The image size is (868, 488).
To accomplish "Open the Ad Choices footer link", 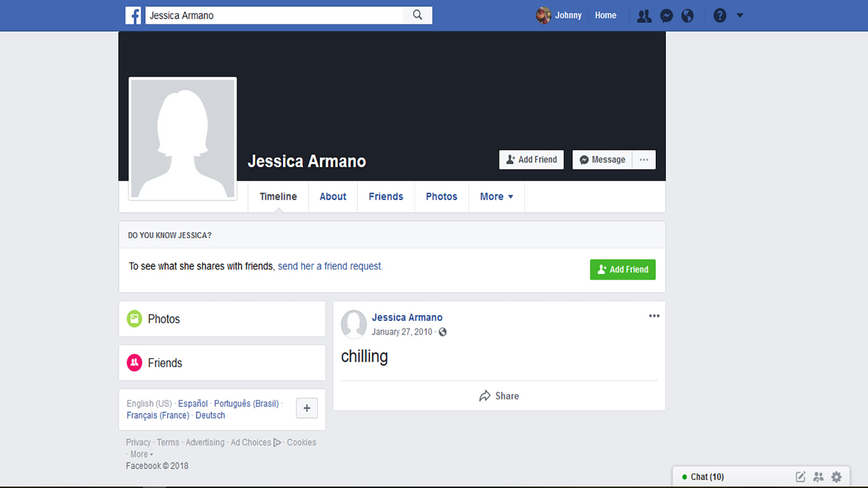I will pyautogui.click(x=251, y=442).
